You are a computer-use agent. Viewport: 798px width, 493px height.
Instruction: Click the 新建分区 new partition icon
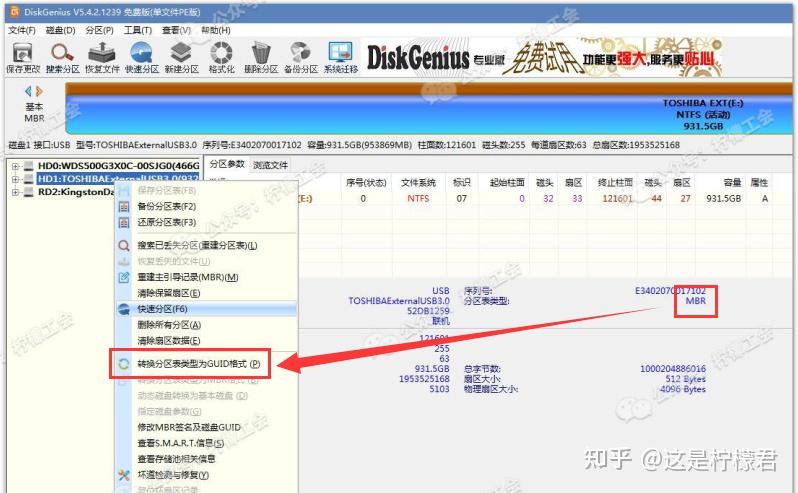tap(181, 57)
